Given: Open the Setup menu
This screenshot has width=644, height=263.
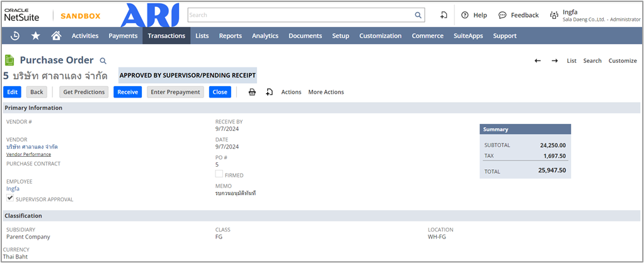Looking at the screenshot, I should pos(340,36).
